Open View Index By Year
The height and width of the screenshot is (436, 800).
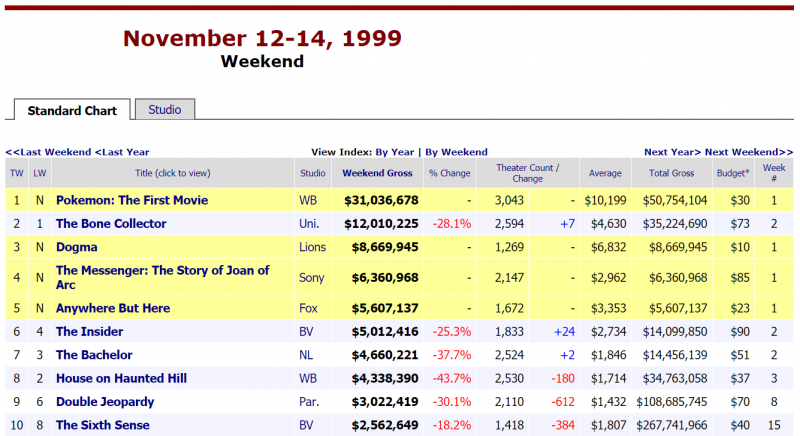point(394,152)
